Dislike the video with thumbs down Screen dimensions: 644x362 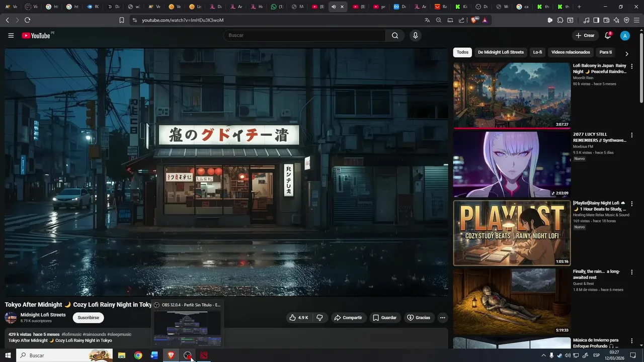coord(319,318)
